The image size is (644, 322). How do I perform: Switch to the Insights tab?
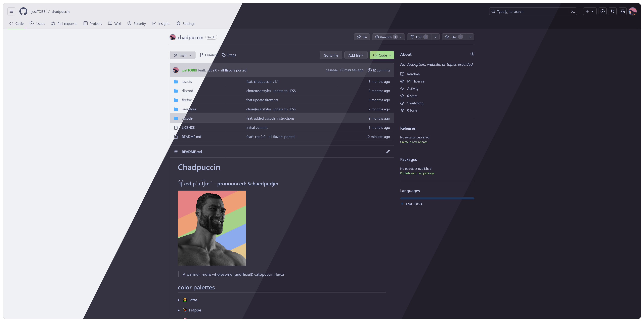click(x=161, y=24)
